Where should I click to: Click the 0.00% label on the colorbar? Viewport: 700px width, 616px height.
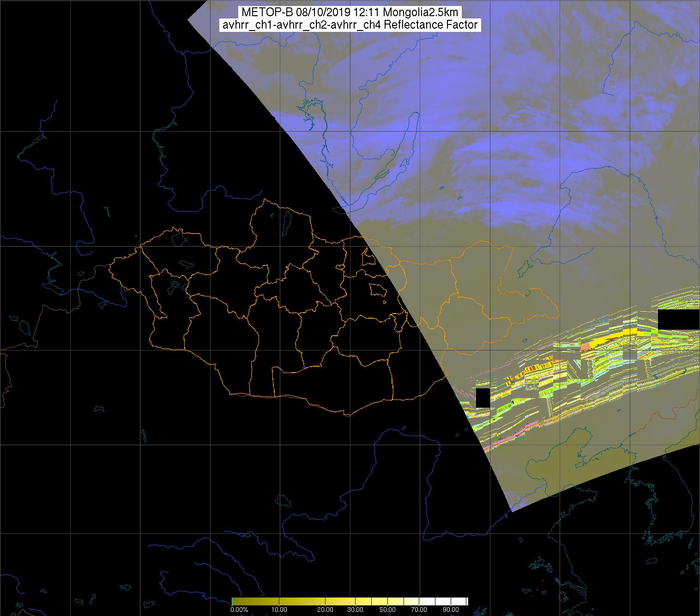(239, 610)
